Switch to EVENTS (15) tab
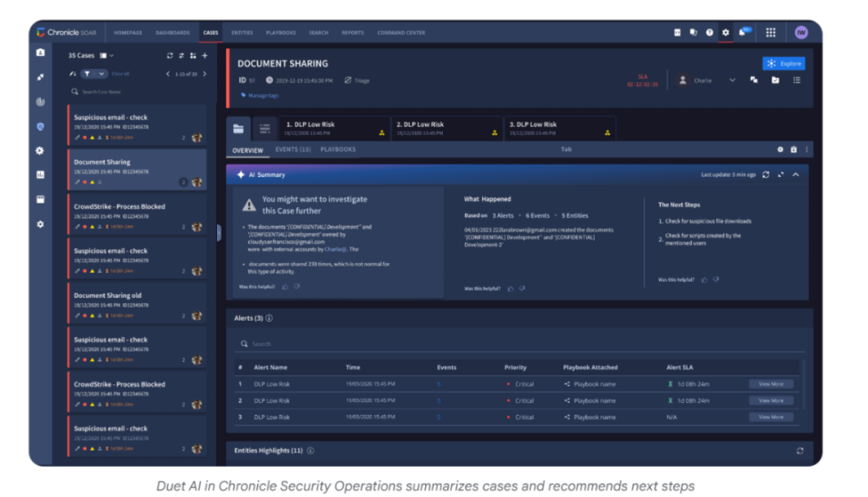The height and width of the screenshot is (497, 868). point(293,149)
